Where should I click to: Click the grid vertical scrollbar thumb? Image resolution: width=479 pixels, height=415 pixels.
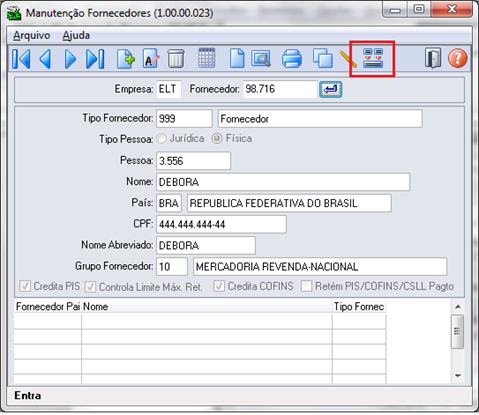point(458,332)
